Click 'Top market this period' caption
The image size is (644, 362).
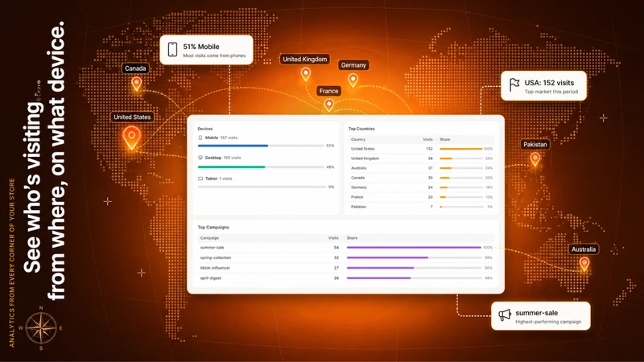coord(551,92)
